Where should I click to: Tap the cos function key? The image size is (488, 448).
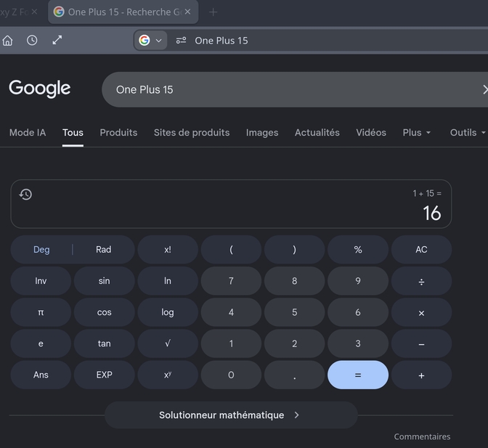click(105, 312)
